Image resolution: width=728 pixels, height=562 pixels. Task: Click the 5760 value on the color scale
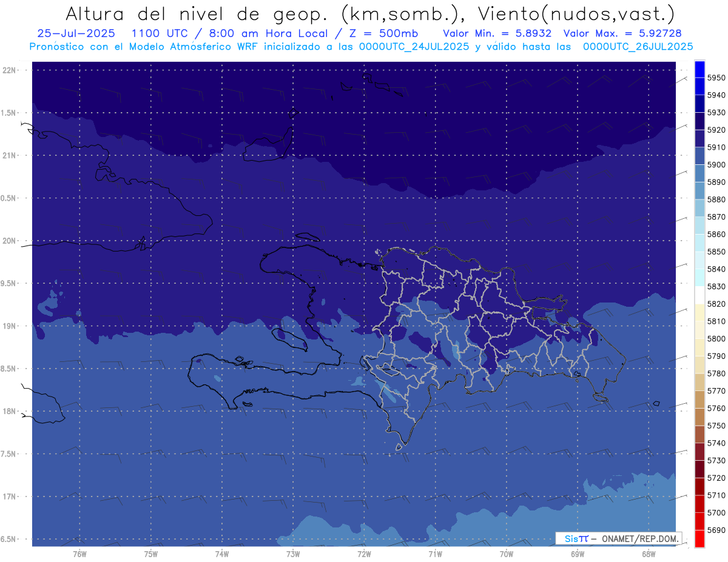[x=716, y=408]
